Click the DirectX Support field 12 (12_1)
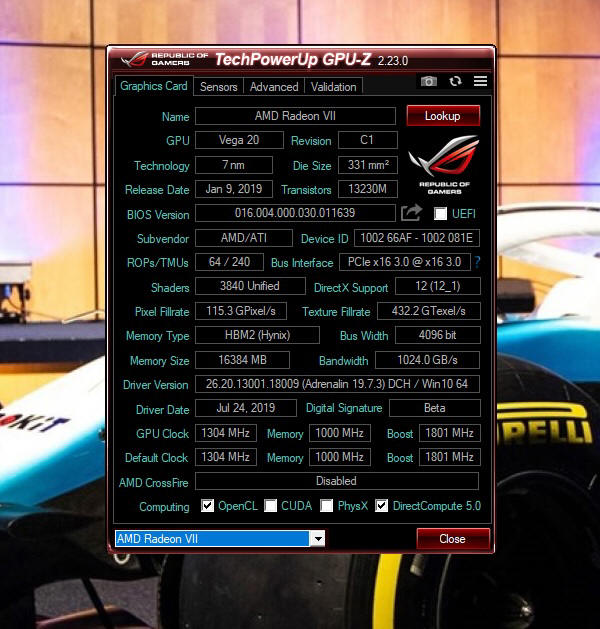 pos(438,286)
